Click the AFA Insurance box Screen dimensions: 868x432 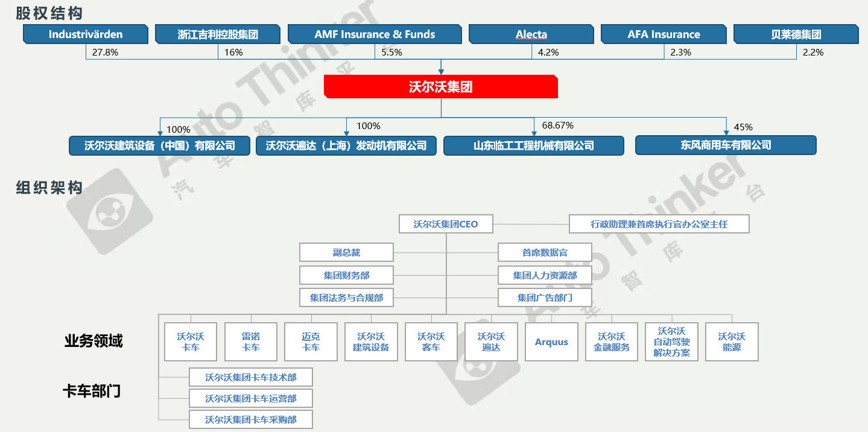click(x=664, y=34)
